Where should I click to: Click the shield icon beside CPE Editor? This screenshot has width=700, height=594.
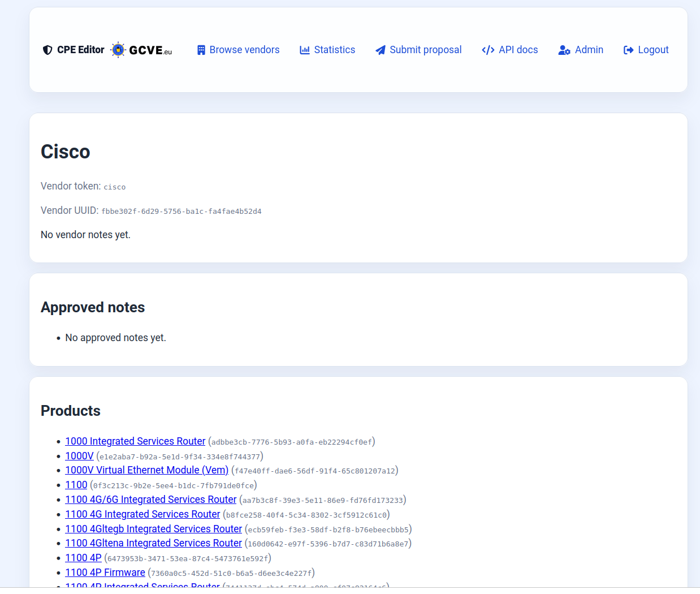click(47, 50)
